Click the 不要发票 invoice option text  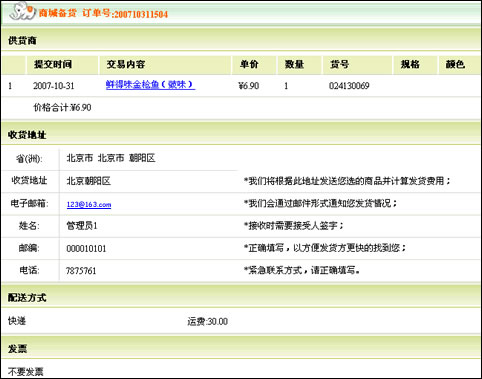pyautogui.click(x=26, y=372)
